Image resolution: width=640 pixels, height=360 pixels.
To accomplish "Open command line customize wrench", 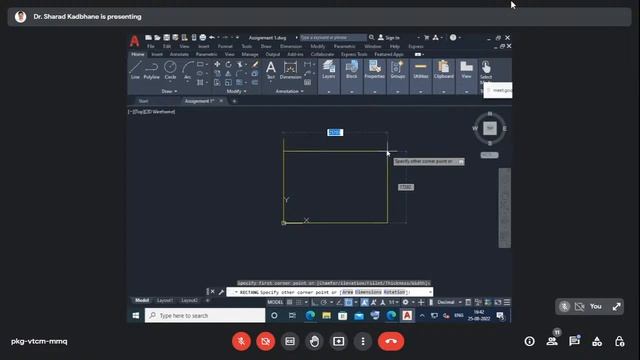I will 221,292.
